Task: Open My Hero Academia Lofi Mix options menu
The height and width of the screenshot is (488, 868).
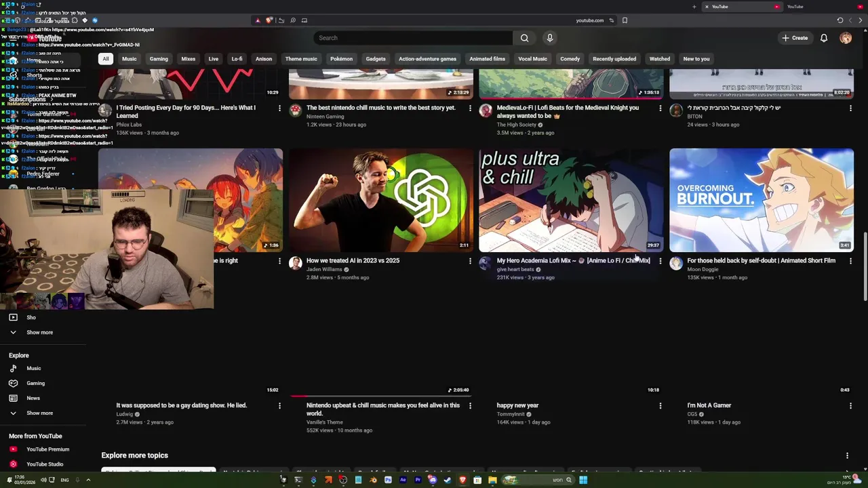Action: 660,261
